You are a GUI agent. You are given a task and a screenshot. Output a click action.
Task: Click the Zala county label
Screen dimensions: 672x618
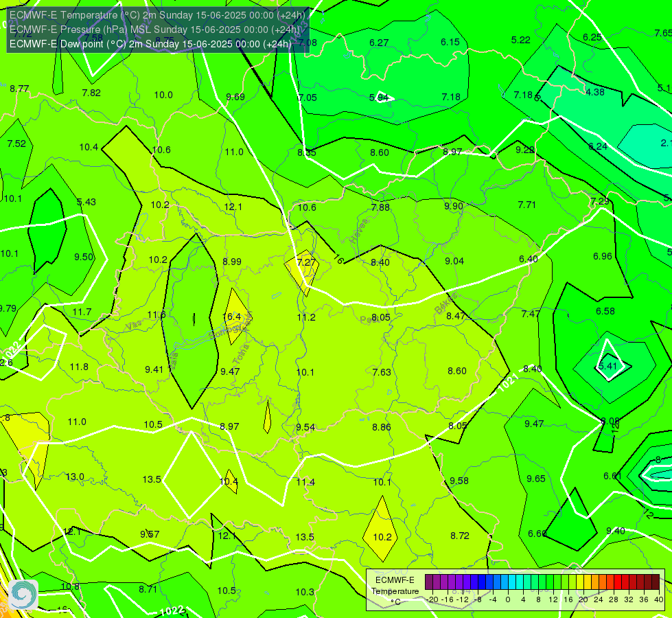[x=174, y=361]
